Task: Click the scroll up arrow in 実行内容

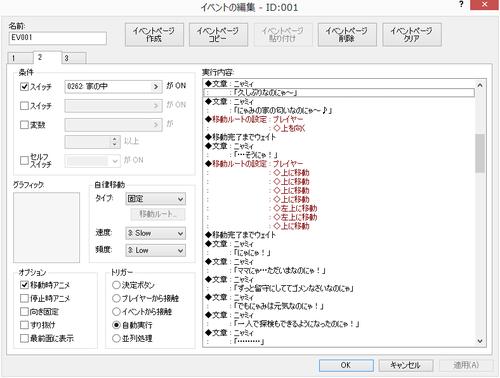Action: (x=480, y=85)
